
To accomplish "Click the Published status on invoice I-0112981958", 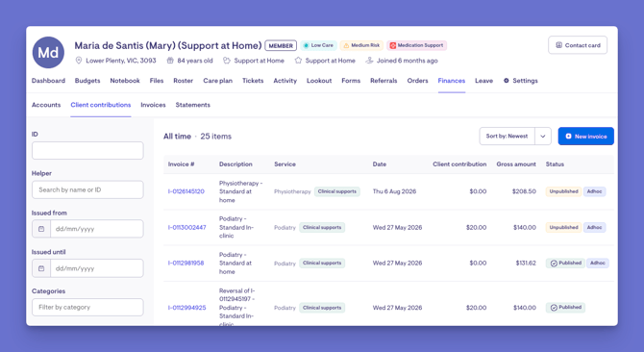I will (x=565, y=263).
